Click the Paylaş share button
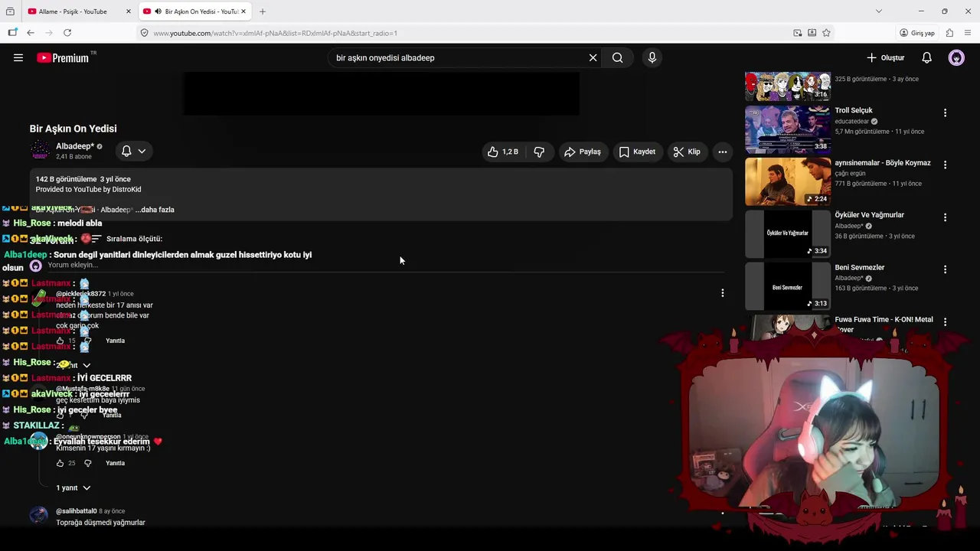This screenshot has width=980, height=551. point(582,152)
